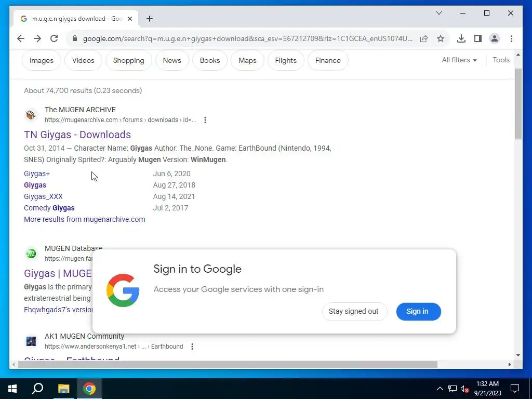This screenshot has height=399, width=532.
Task: Click The MUGEN ARCHIVE site favicon
Action: [x=31, y=115]
